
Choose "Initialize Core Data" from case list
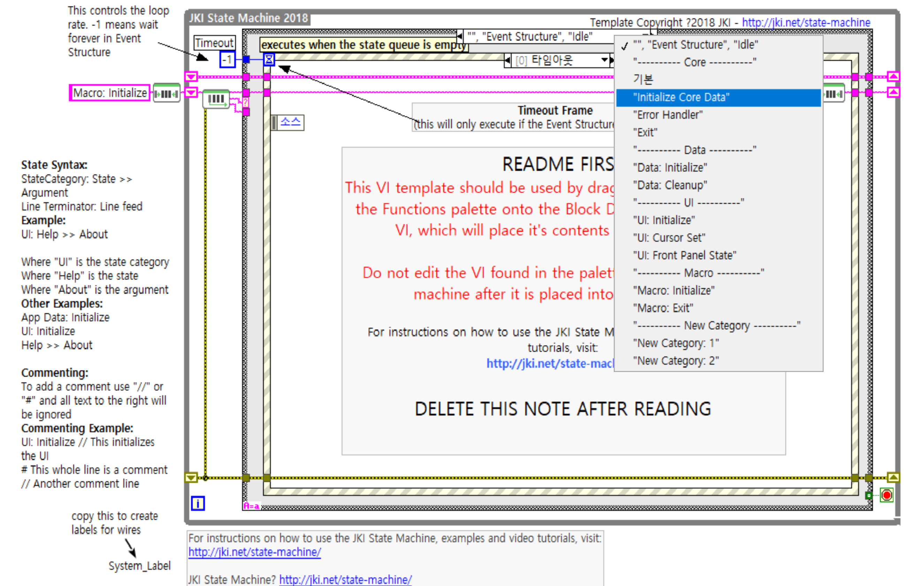681,98
